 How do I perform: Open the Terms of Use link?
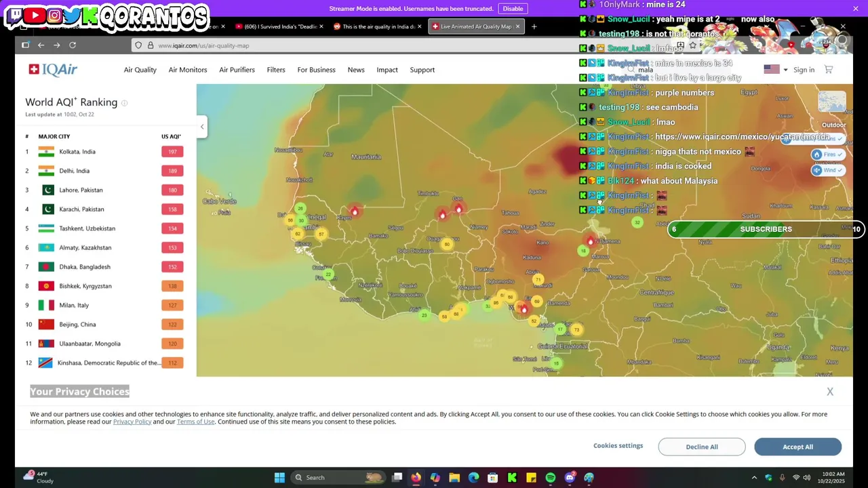point(195,422)
